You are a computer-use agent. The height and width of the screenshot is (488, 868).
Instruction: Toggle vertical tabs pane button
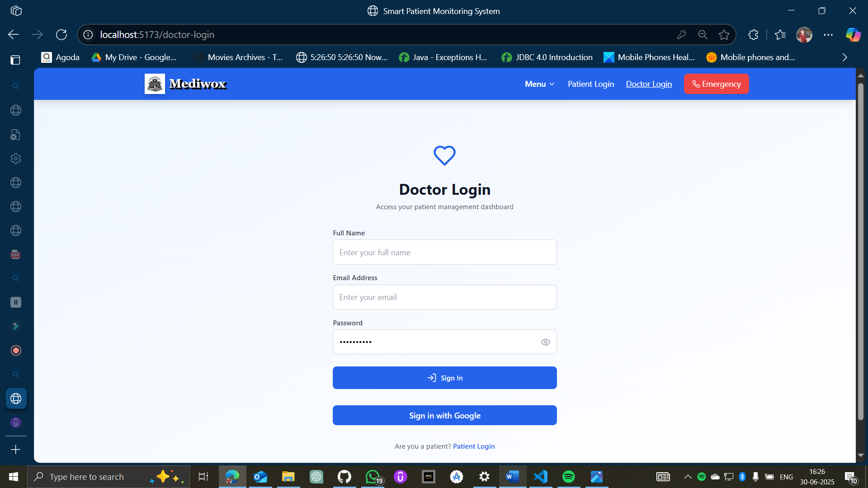(15, 60)
